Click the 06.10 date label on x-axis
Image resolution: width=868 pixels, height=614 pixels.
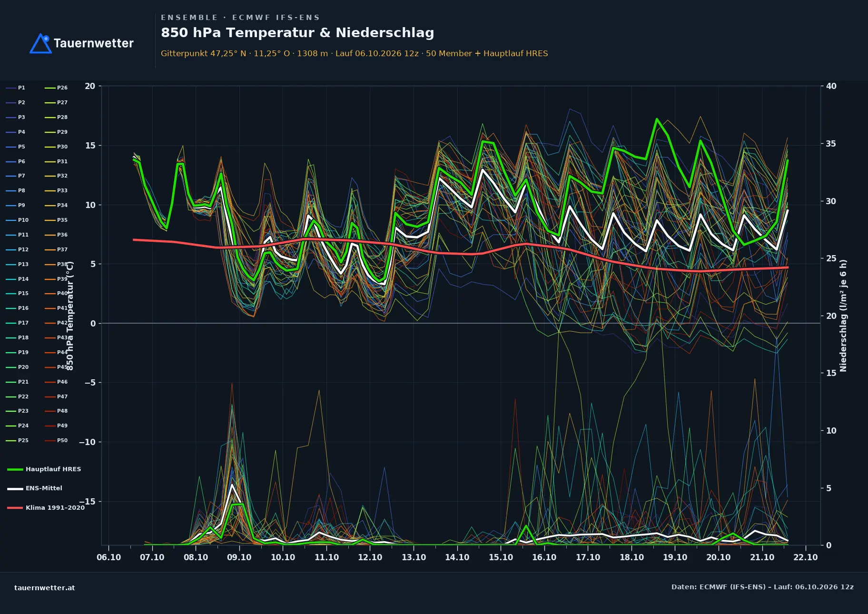[x=108, y=557]
